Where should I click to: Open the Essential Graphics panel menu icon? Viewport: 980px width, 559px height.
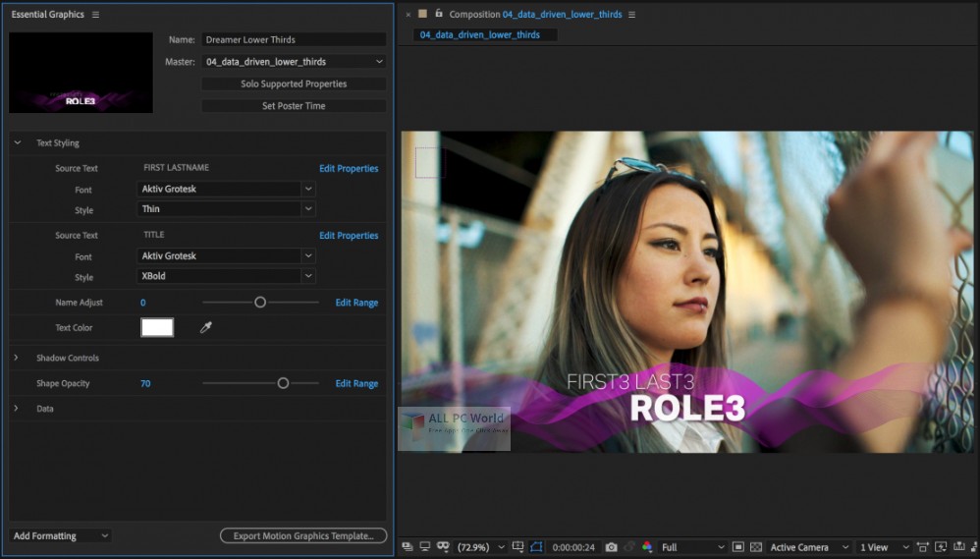94,15
